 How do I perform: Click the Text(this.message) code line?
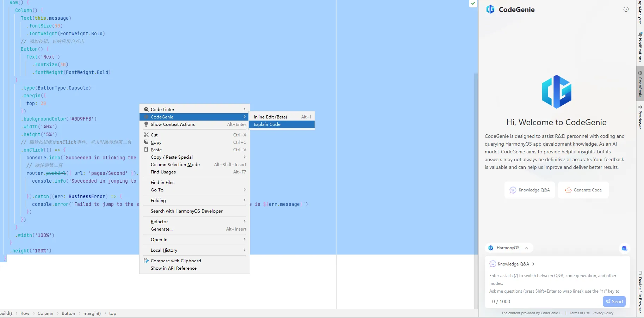[46, 18]
